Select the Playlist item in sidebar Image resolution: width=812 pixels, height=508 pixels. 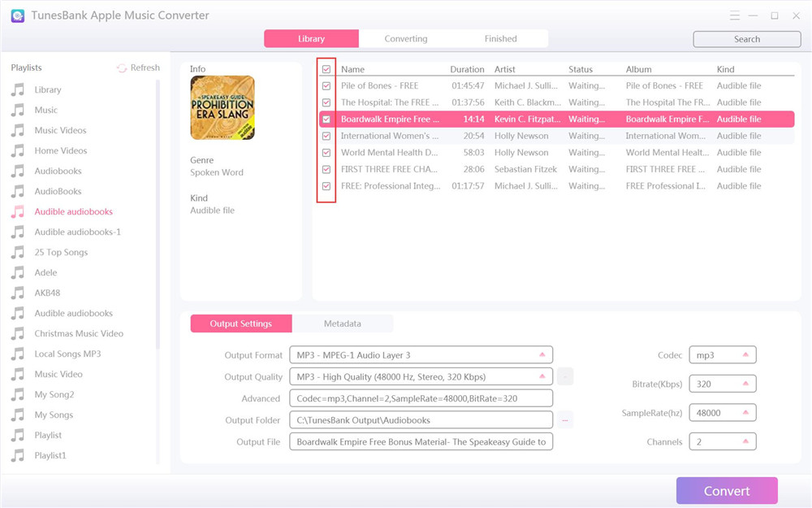[x=48, y=436]
